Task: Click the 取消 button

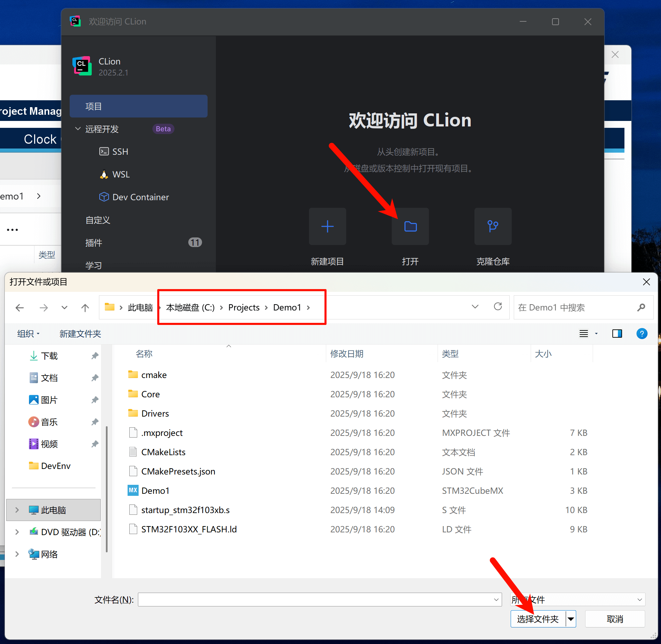Action: point(614,619)
